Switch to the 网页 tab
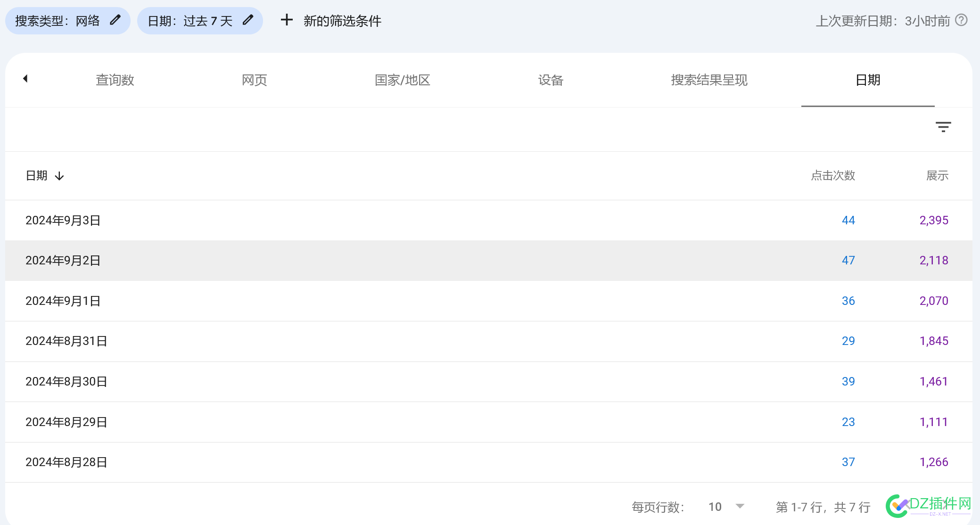The width and height of the screenshot is (980, 525). 255,80
